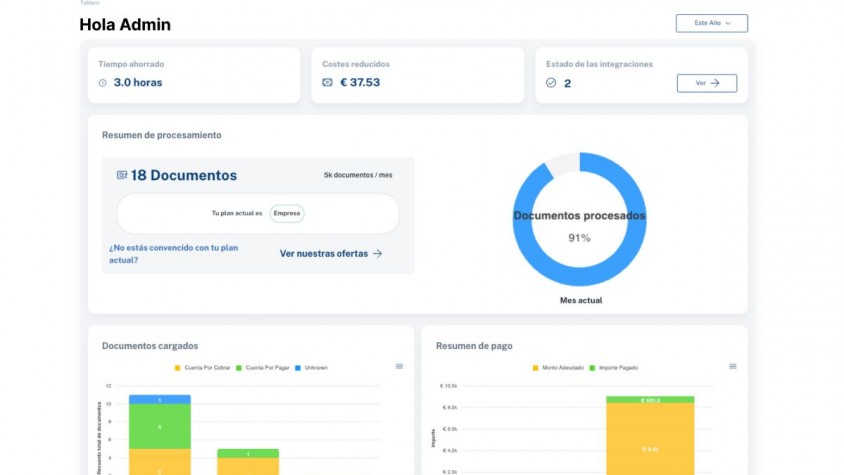Click the '5k documentos / mes' text
Screen dimensions: 844x475
(x=358, y=175)
